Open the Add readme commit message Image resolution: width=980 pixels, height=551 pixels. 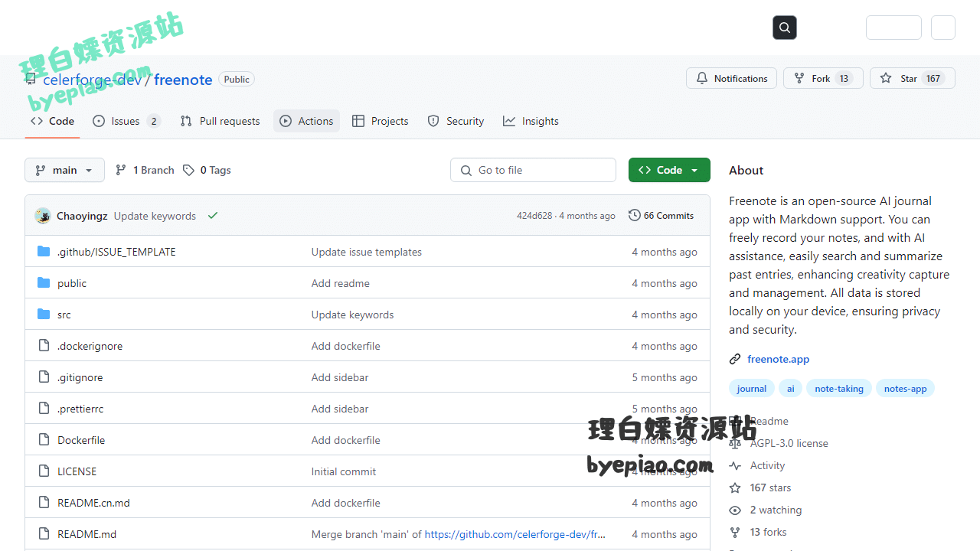point(341,283)
